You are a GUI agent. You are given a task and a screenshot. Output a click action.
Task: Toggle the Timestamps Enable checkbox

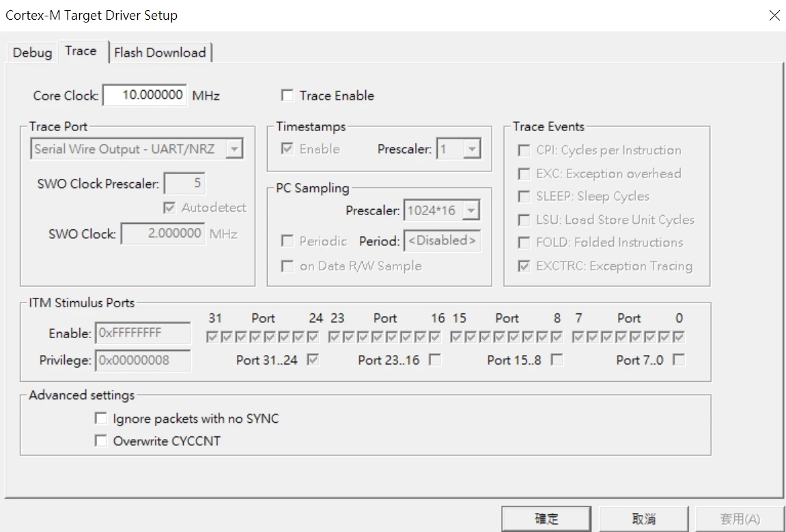(287, 149)
